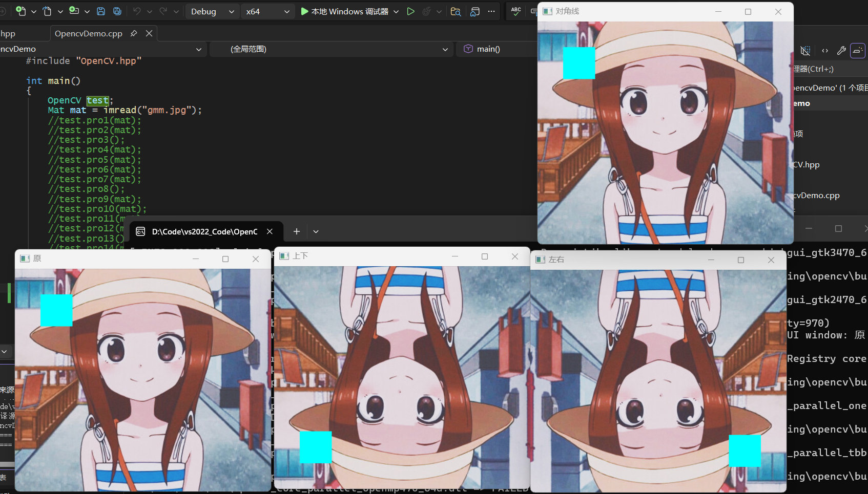The image size is (868, 494).
Task: Click the Open File toolbar icon
Action: click(x=47, y=11)
